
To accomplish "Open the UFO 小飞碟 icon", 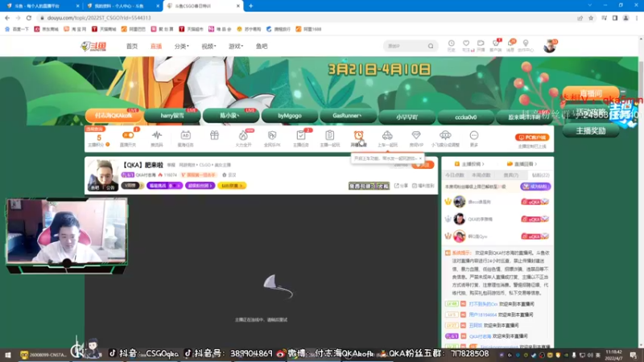I will coord(445,135).
